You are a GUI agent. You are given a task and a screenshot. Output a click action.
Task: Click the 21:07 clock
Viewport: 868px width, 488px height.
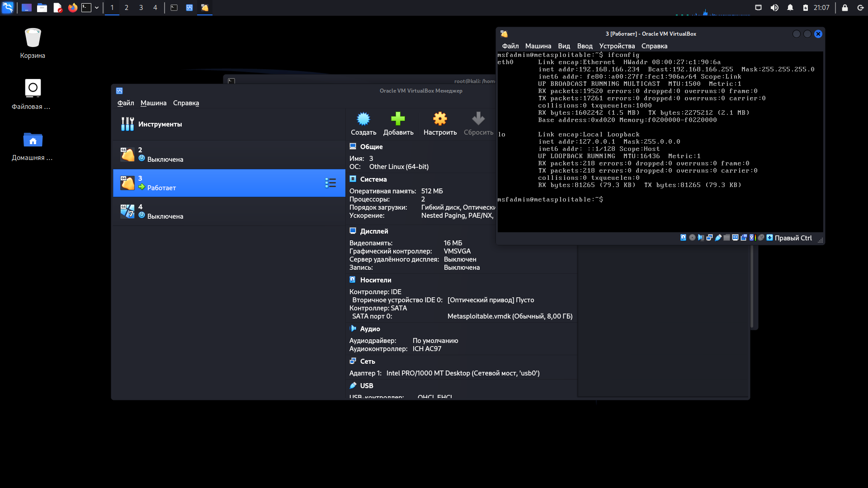coord(821,8)
